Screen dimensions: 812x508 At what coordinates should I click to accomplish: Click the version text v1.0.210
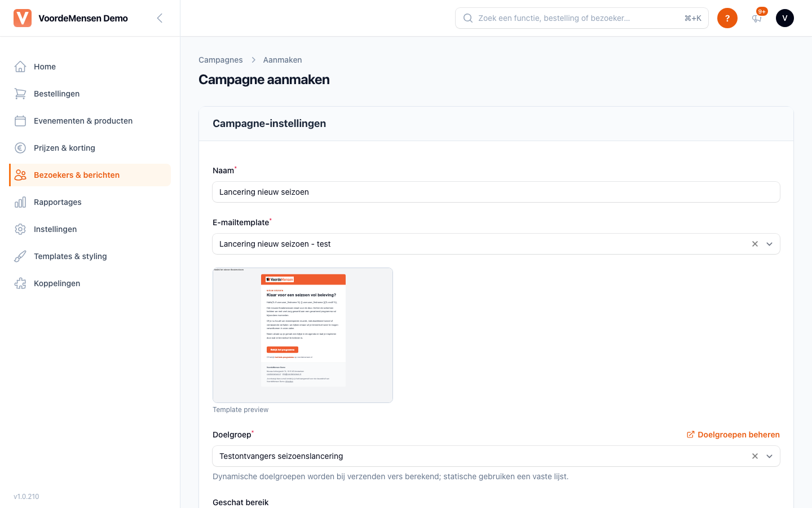tap(27, 497)
